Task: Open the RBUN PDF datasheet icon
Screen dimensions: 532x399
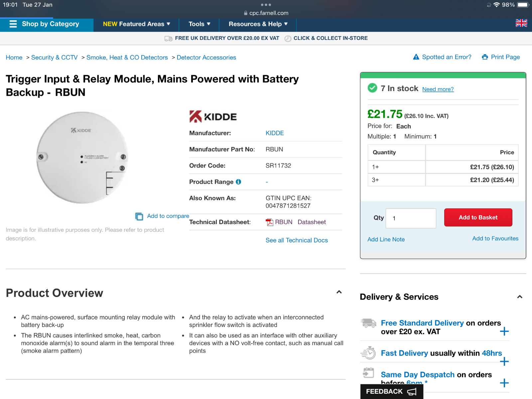Action: click(269, 222)
